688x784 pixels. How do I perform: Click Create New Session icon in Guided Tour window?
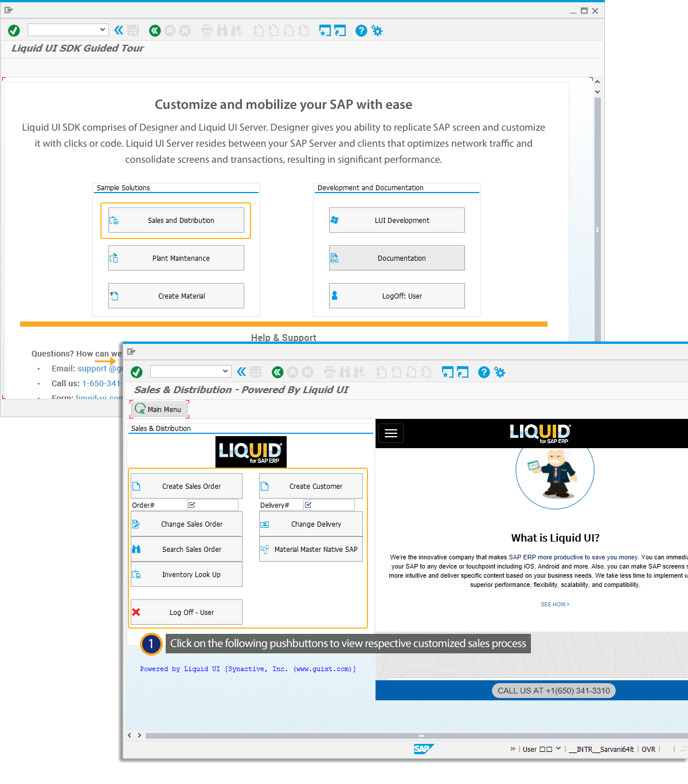pyautogui.click(x=325, y=30)
